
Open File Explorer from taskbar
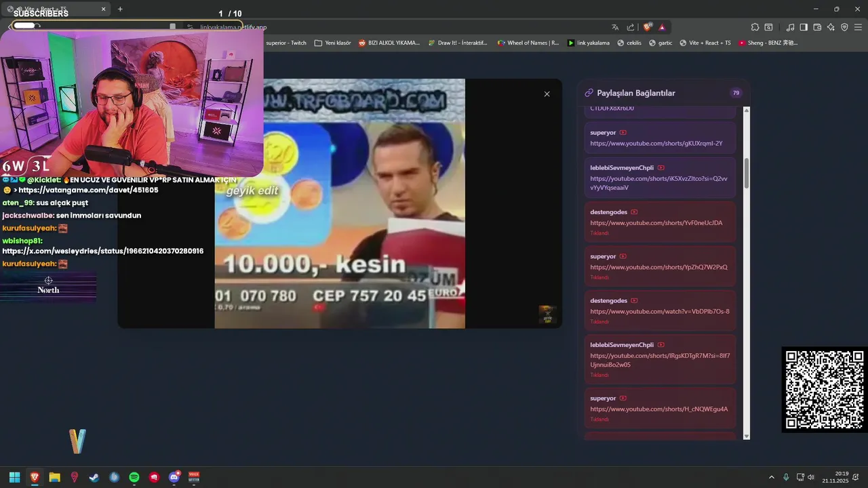tap(54, 477)
